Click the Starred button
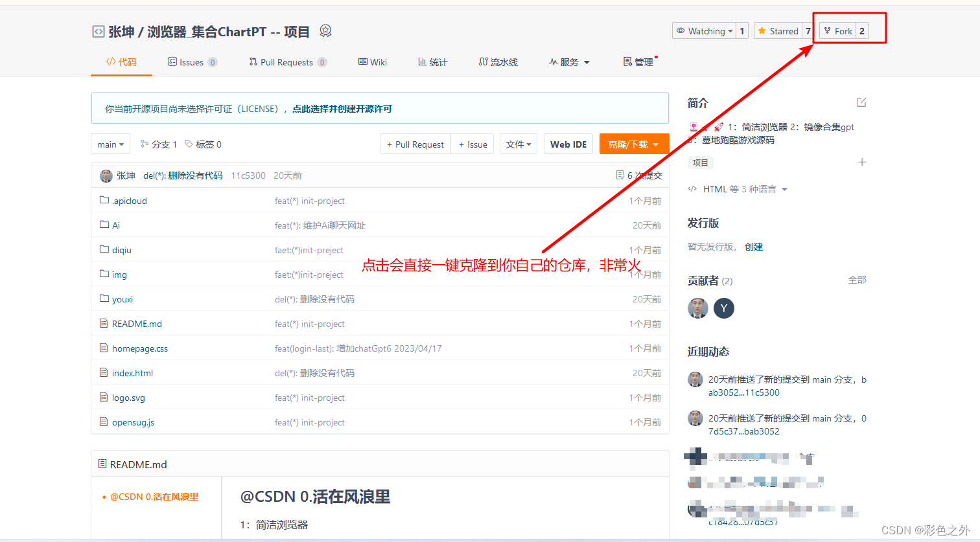This screenshot has width=980, height=542. tap(778, 31)
